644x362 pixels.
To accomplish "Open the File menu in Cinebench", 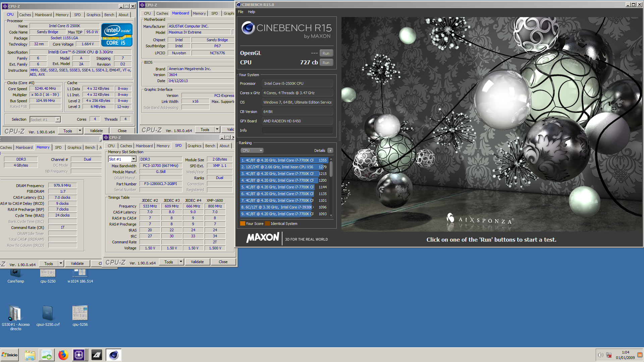I will (240, 12).
